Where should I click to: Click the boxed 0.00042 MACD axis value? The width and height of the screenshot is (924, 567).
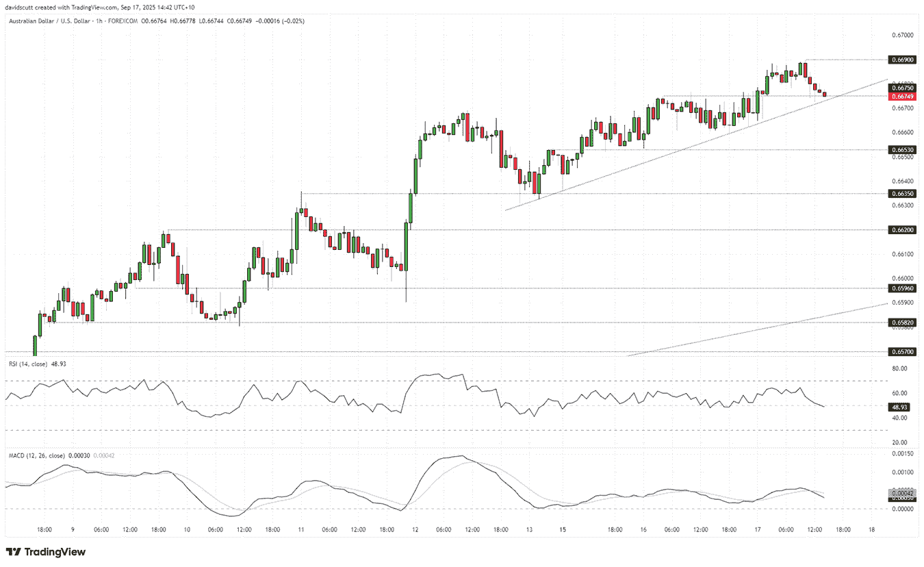point(901,493)
